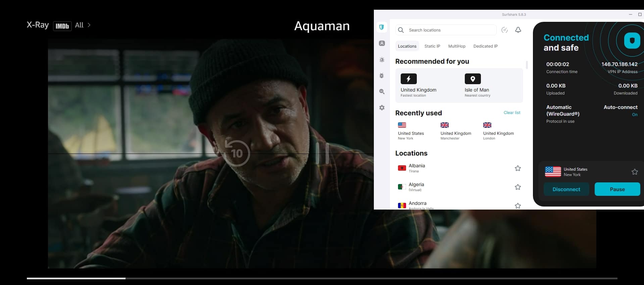Image resolution: width=644 pixels, height=285 pixels.
Task: Expand X-Ray All chevron
Action: [x=89, y=25]
